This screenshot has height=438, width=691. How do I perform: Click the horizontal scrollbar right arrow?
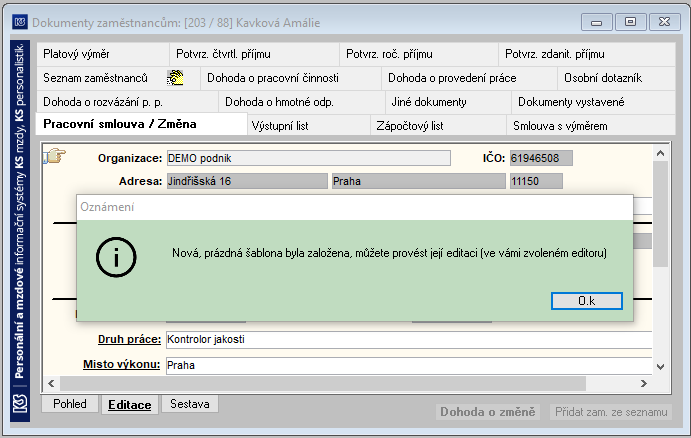tap(644, 383)
